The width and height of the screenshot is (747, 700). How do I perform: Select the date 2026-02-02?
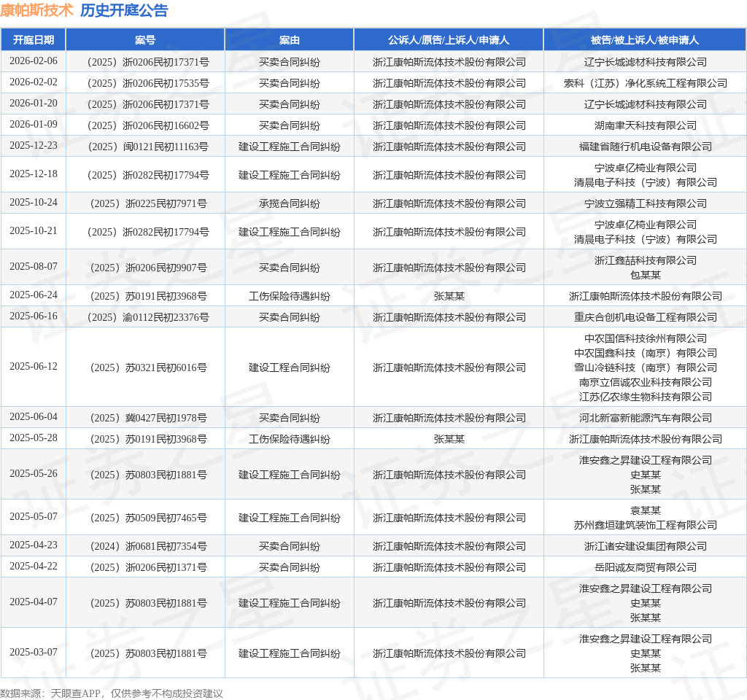point(34,82)
